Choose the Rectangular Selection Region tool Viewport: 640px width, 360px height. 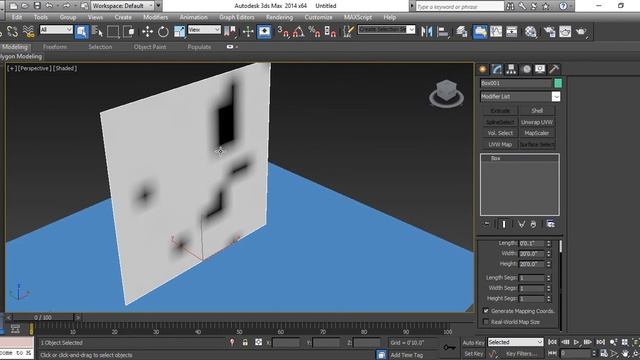[x=113, y=32]
